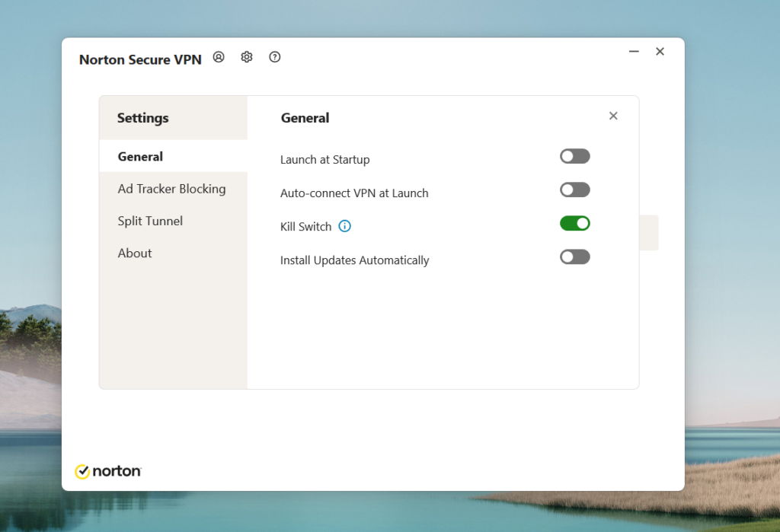Click the Norton checkmark logo
This screenshot has width=780, height=532.
click(x=81, y=470)
